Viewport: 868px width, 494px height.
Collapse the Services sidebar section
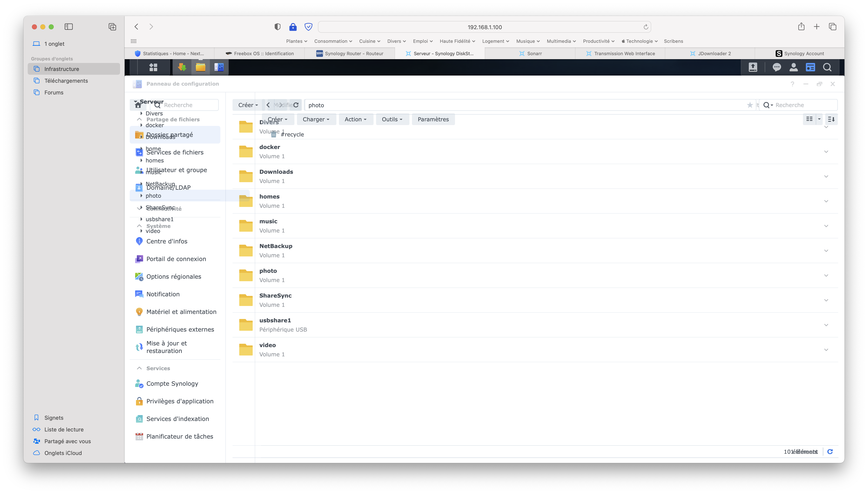click(139, 368)
